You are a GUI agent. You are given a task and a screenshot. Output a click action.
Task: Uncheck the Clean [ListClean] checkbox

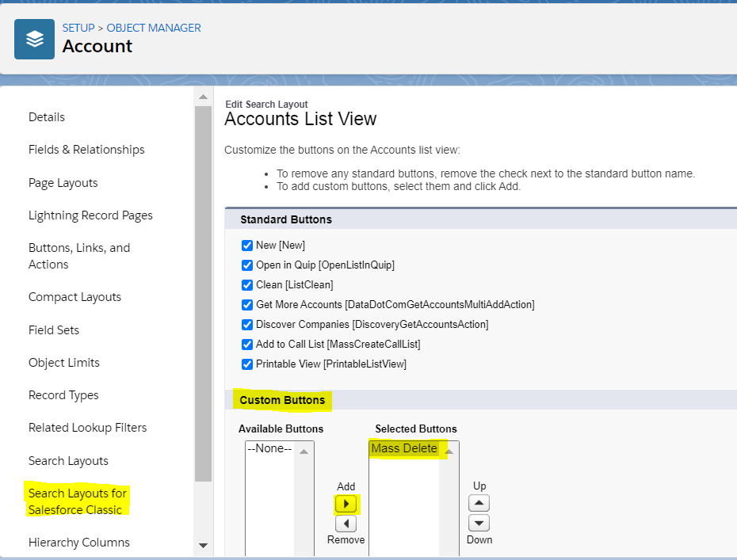tap(247, 285)
